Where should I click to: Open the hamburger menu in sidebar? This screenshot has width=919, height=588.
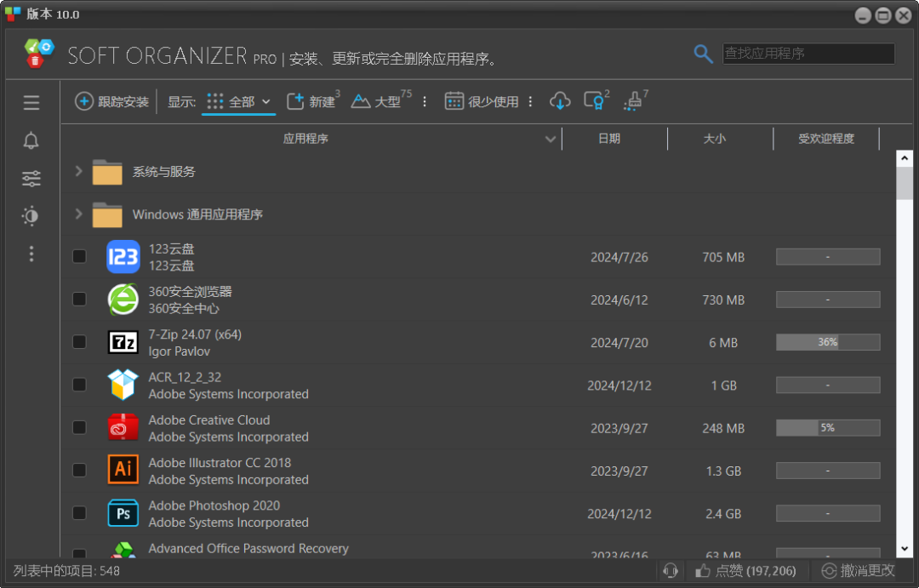click(31, 103)
